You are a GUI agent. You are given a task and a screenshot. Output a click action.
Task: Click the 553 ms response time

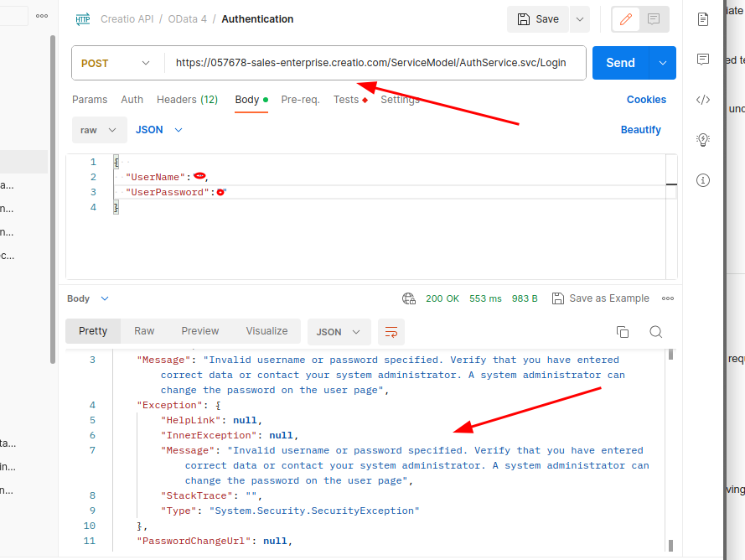pos(485,298)
